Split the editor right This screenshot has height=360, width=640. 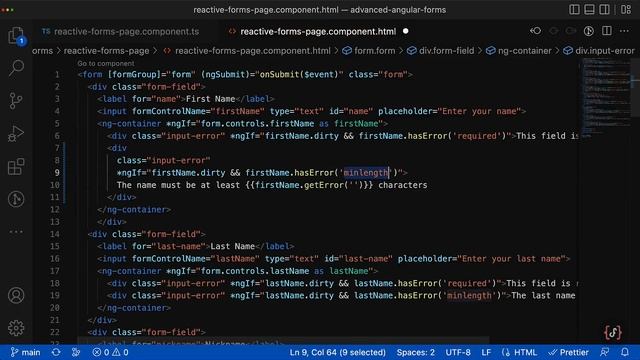pyautogui.click(x=607, y=31)
